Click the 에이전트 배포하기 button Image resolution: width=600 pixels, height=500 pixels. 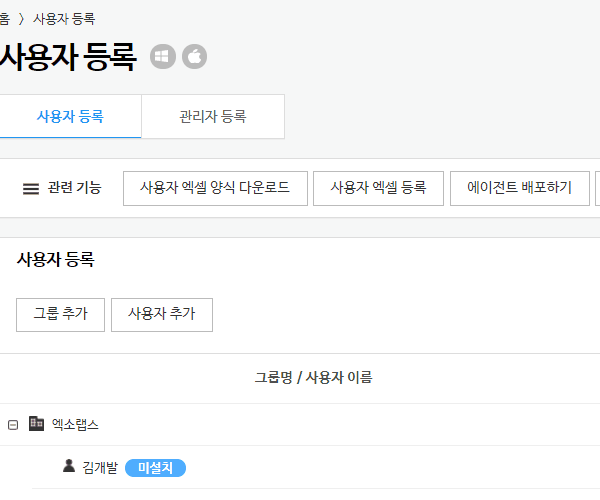coord(520,188)
